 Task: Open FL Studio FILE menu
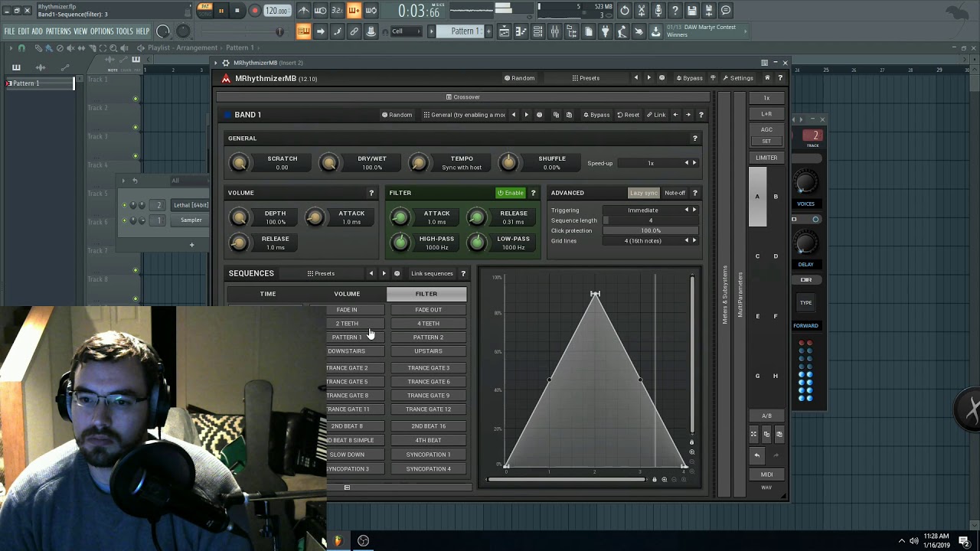tap(9, 31)
